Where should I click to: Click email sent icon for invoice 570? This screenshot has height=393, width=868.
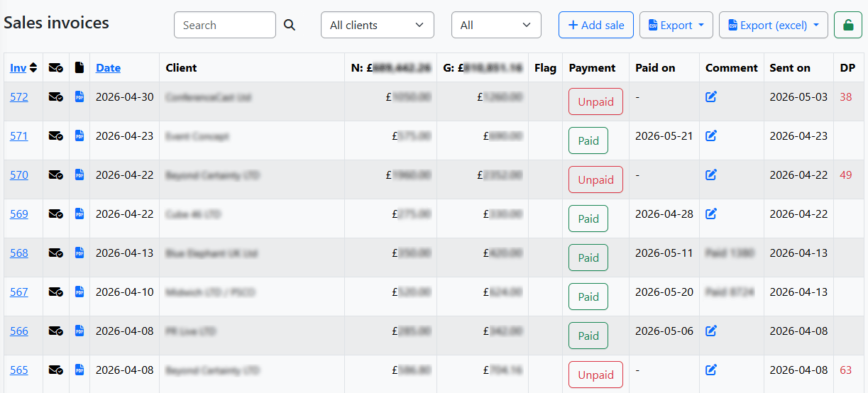(x=55, y=175)
